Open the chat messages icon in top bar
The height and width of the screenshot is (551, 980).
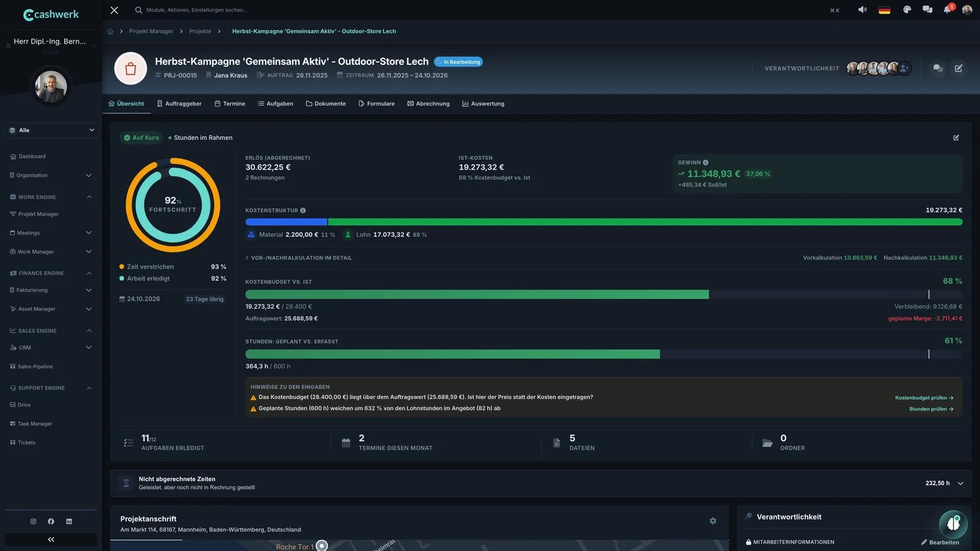pyautogui.click(x=927, y=10)
